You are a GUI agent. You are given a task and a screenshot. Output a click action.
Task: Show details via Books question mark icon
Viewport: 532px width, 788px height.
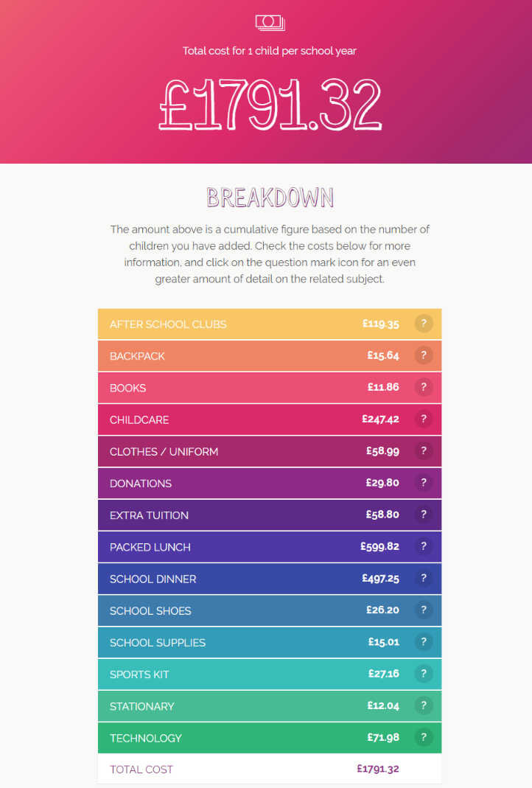[x=424, y=388]
